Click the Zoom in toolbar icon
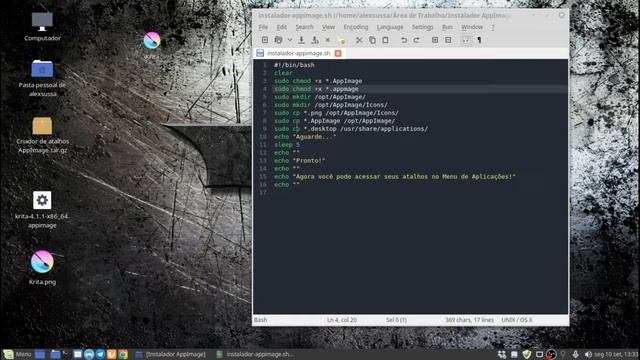This screenshot has width=640, height=360. click(x=435, y=40)
